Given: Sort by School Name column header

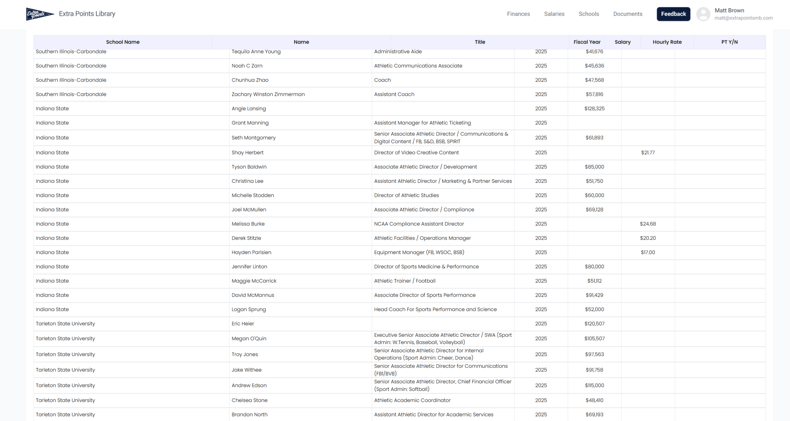Looking at the screenshot, I should (122, 42).
